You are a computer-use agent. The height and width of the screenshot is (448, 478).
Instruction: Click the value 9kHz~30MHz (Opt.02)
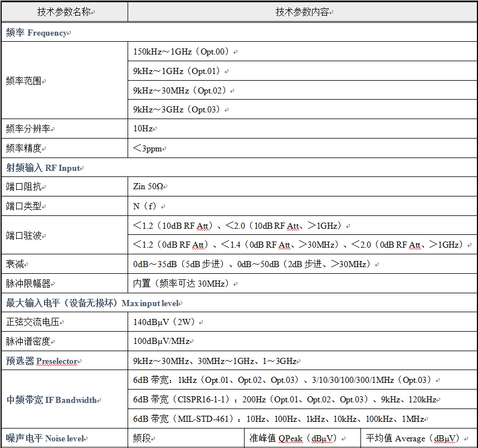click(182, 91)
